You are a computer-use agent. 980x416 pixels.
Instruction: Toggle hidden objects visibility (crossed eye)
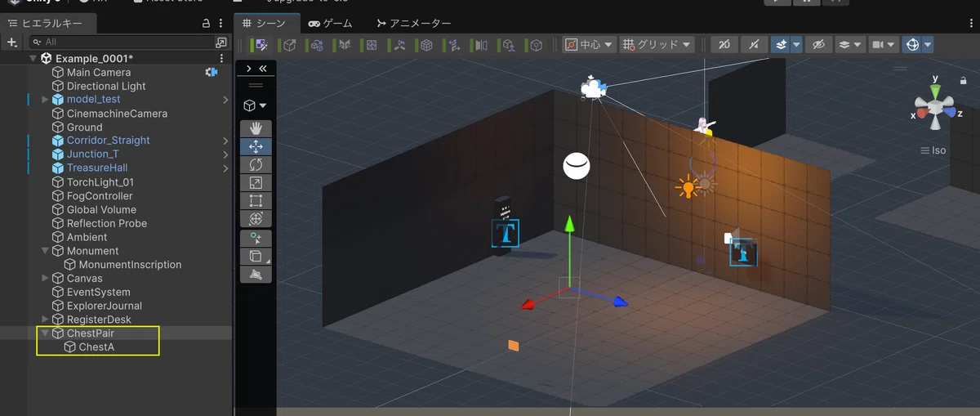[818, 45]
